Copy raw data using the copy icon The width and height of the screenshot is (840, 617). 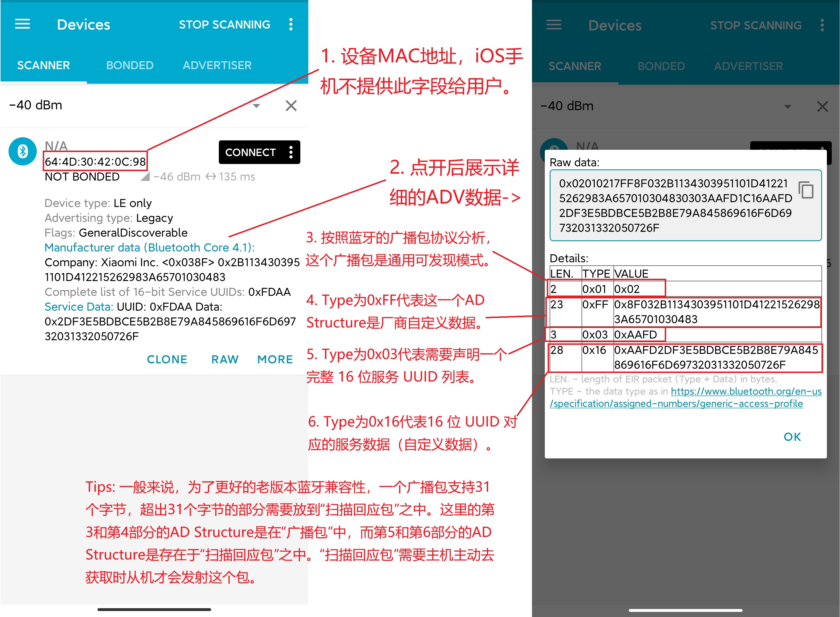[806, 190]
